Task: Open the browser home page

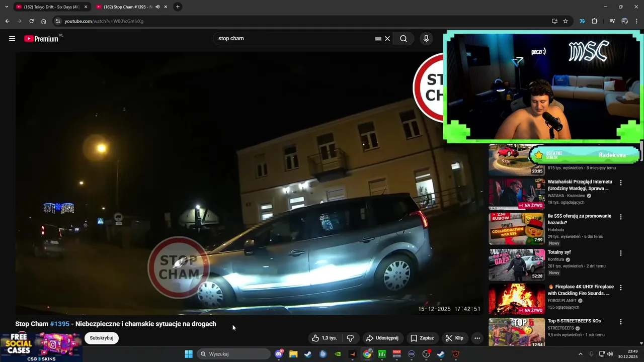Action: (44, 21)
